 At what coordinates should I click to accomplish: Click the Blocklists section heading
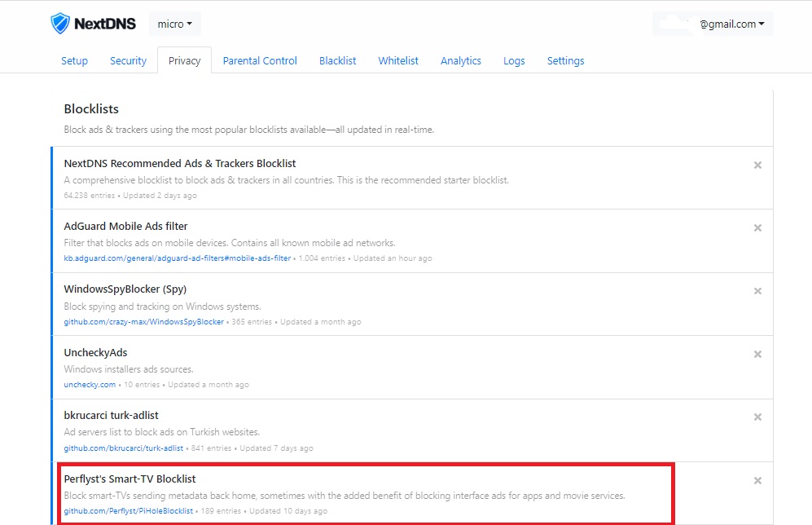(x=91, y=109)
